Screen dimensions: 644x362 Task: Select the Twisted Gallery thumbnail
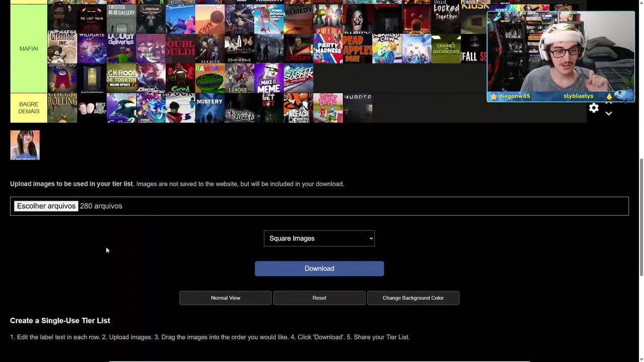(121, 19)
